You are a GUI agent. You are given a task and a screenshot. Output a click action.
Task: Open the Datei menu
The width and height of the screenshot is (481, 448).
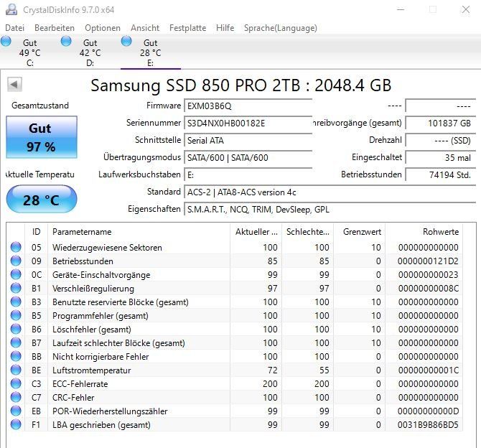coord(15,28)
